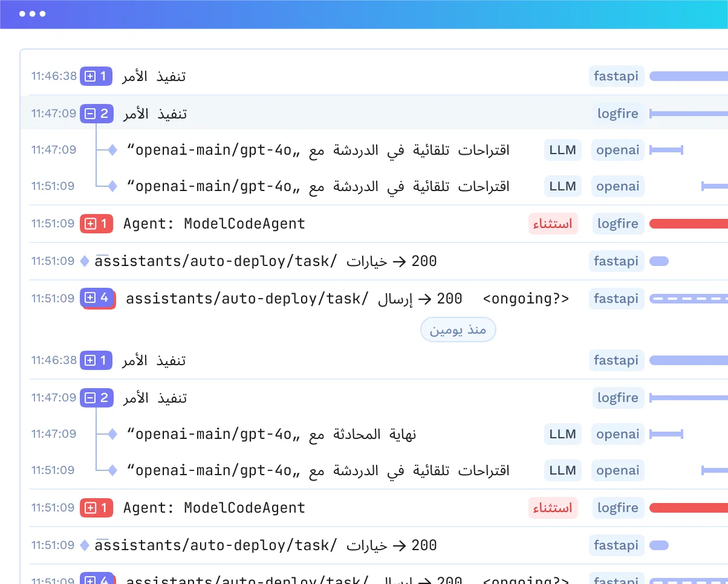Click the fastapi tag on the fully visible إرسال row
The width and height of the screenshot is (728, 584).
[x=616, y=299]
